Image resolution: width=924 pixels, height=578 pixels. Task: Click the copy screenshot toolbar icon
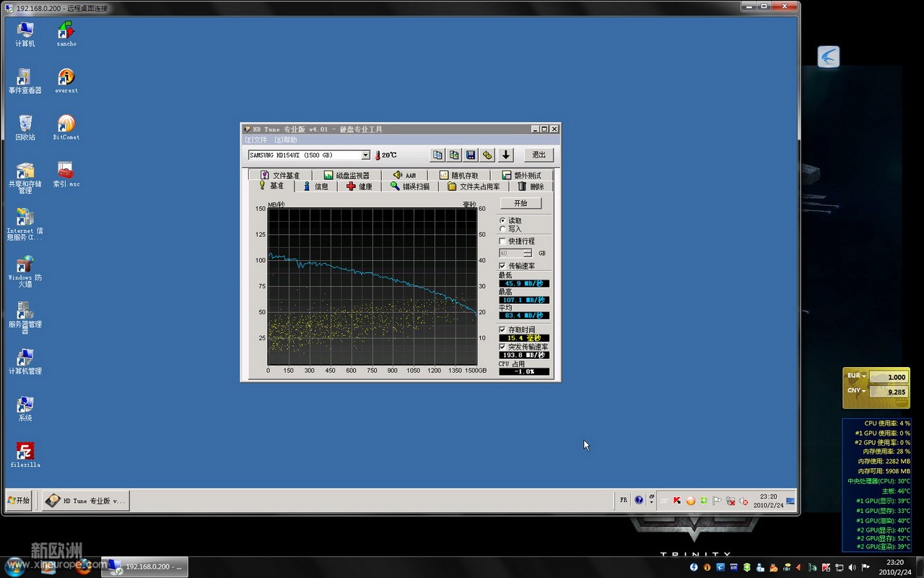click(454, 155)
